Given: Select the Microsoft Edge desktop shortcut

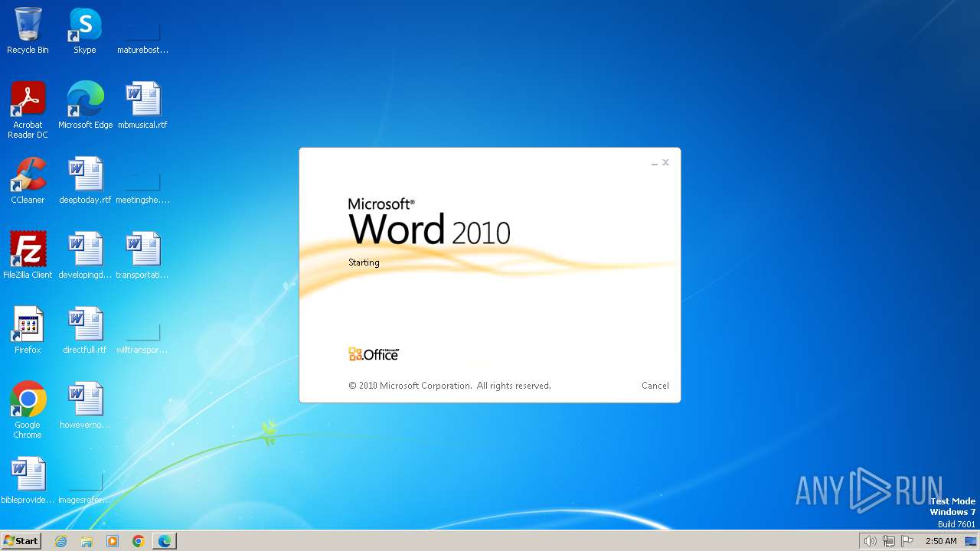Looking at the screenshot, I should (x=85, y=106).
